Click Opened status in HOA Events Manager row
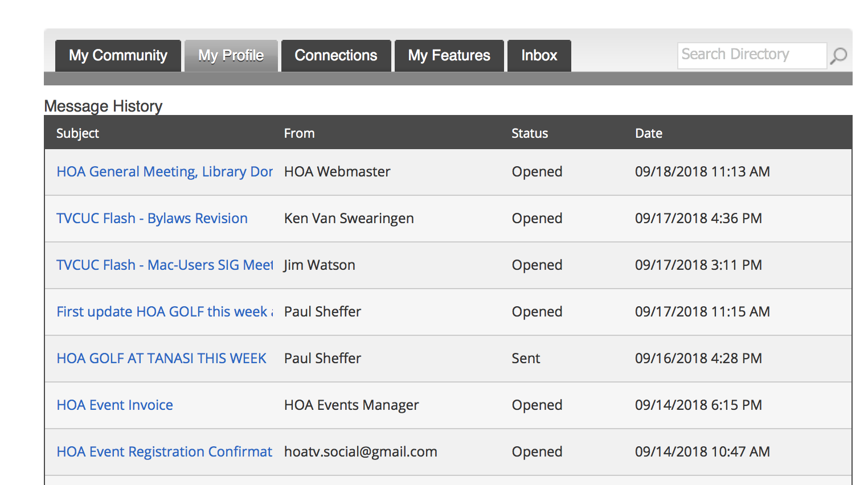Screen dimensions: 868x485 tap(537, 405)
